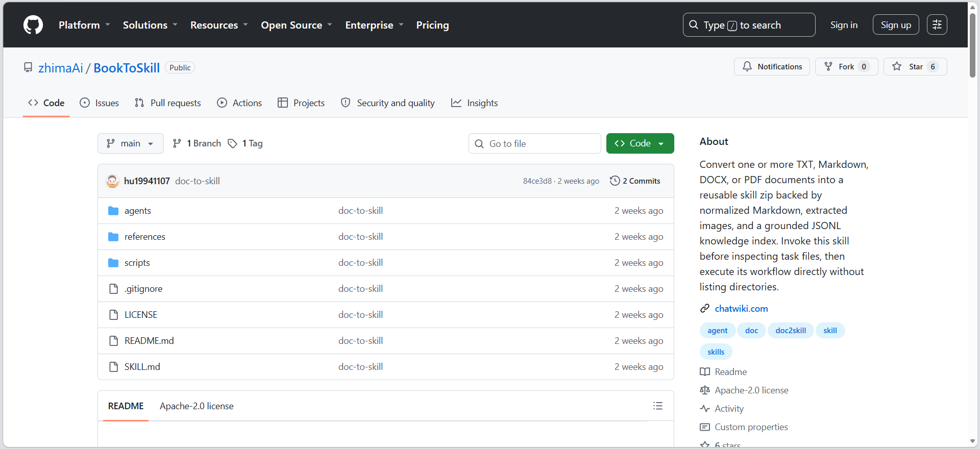Switch to the Apache-2.0 license tab
Image resolution: width=980 pixels, height=449 pixels.
click(x=197, y=406)
